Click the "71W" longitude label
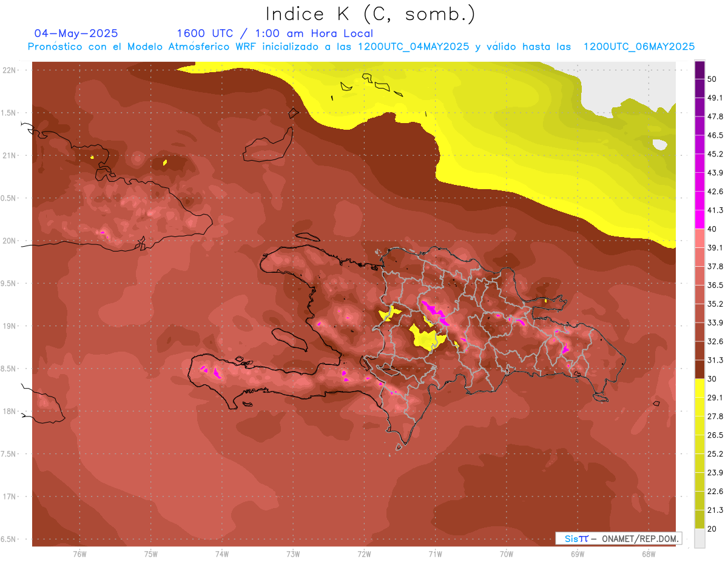Viewport: 728px width, 562px height. pyautogui.click(x=435, y=554)
